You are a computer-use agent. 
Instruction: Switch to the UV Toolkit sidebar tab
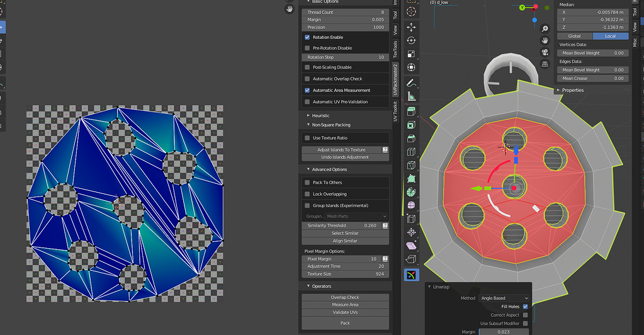click(395, 111)
